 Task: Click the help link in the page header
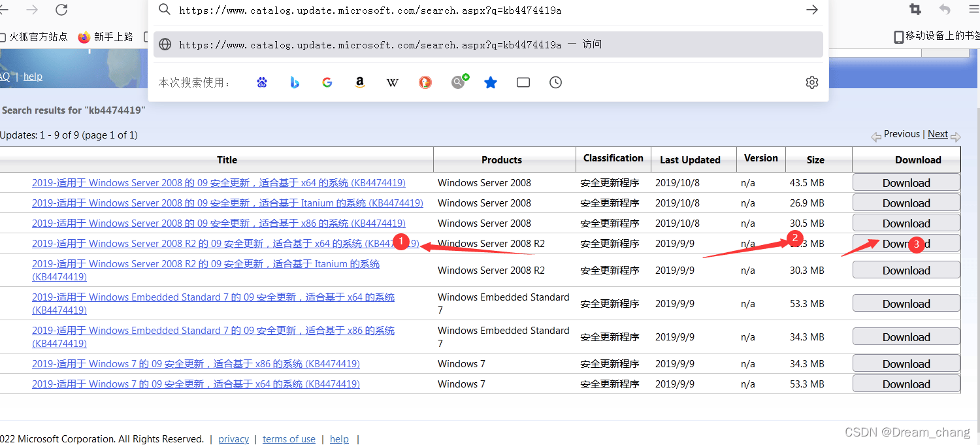tap(33, 76)
